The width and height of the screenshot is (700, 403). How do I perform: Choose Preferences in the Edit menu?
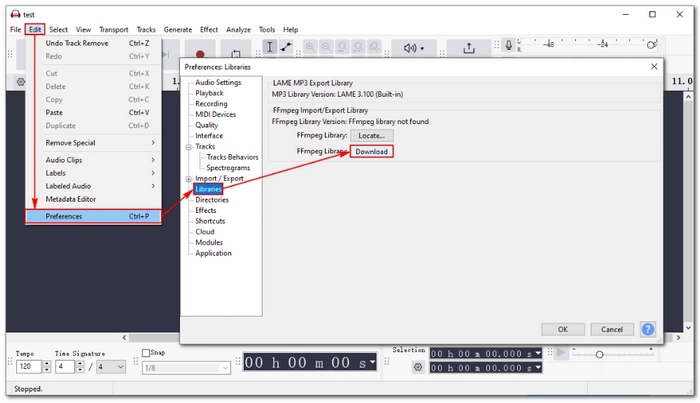(x=93, y=216)
